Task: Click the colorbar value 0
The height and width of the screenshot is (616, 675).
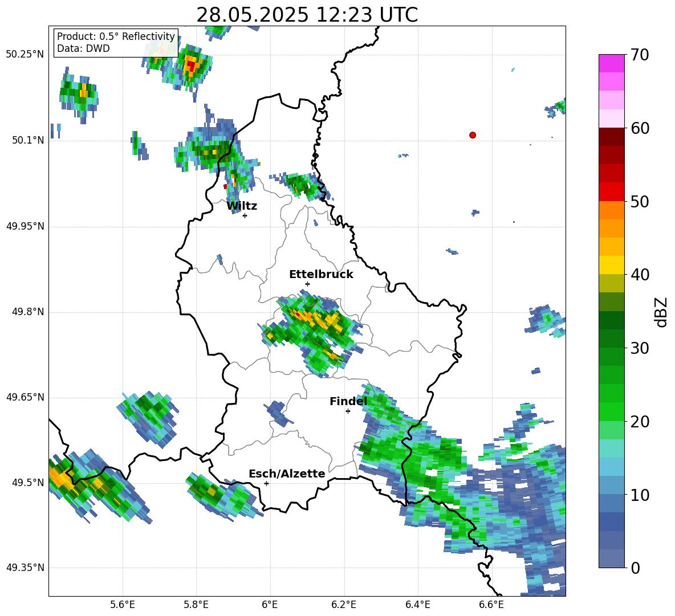Action: 635,568
